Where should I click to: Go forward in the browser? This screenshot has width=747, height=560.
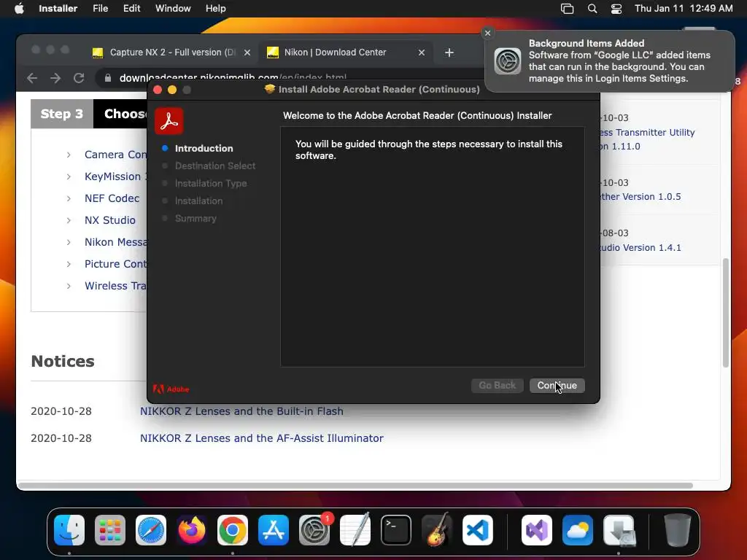pyautogui.click(x=55, y=78)
